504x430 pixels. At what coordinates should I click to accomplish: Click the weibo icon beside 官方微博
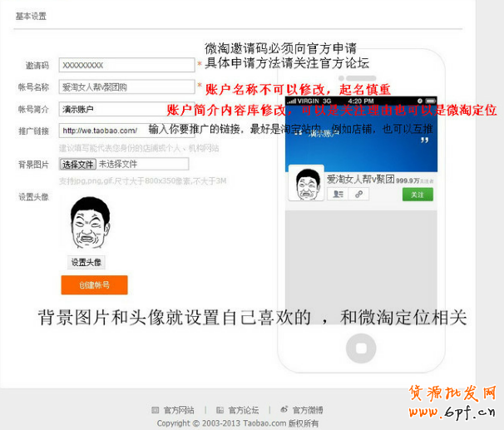[284, 410]
